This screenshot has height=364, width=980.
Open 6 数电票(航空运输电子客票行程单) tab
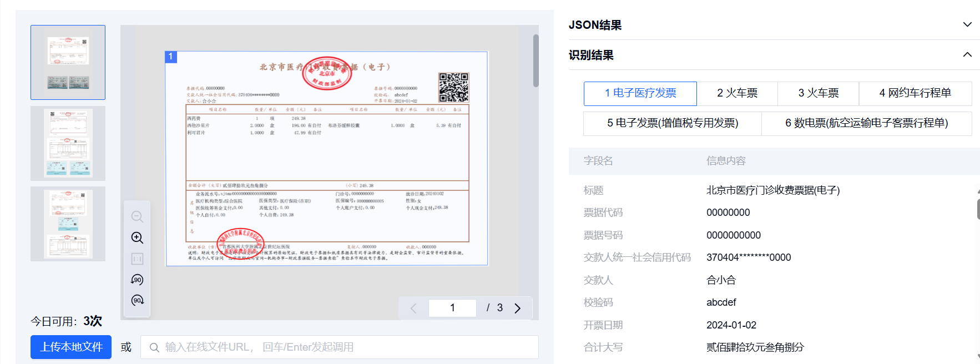867,123
